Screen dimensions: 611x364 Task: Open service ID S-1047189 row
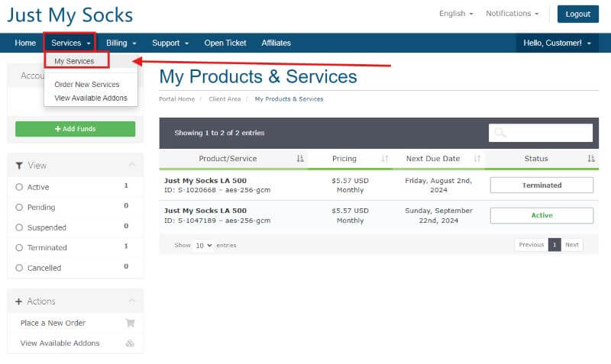click(379, 216)
